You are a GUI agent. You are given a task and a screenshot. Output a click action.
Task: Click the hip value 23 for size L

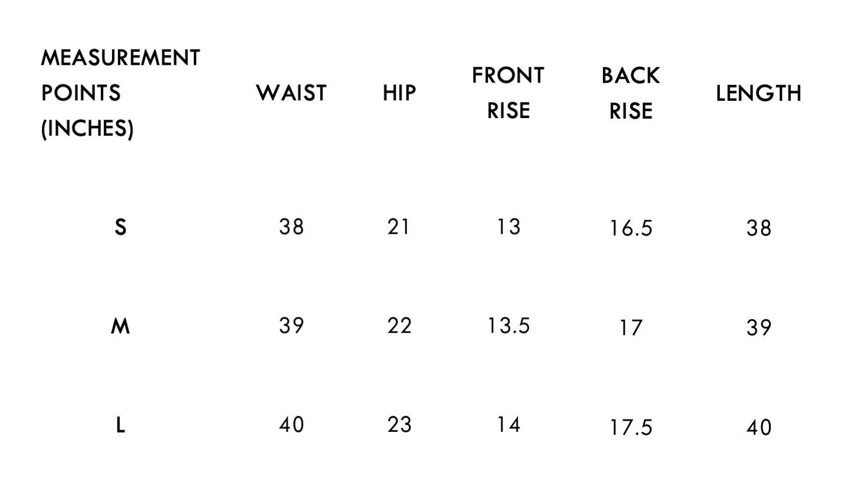[399, 425]
